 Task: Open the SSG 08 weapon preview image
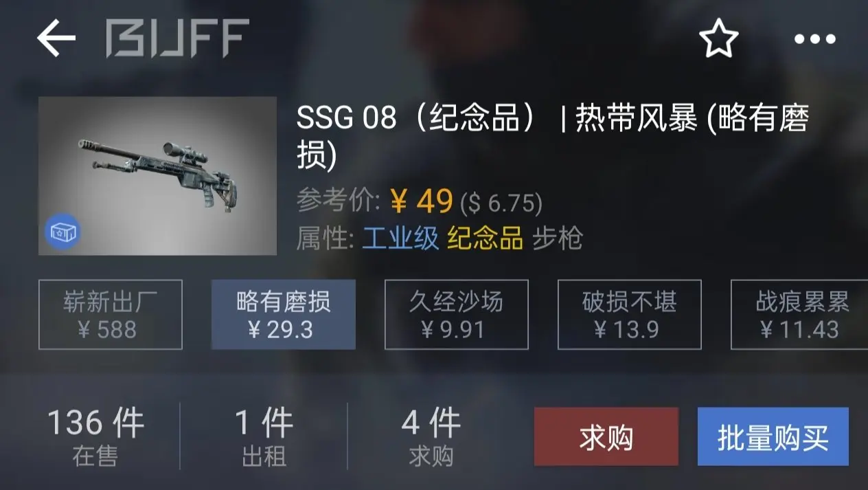(157, 176)
